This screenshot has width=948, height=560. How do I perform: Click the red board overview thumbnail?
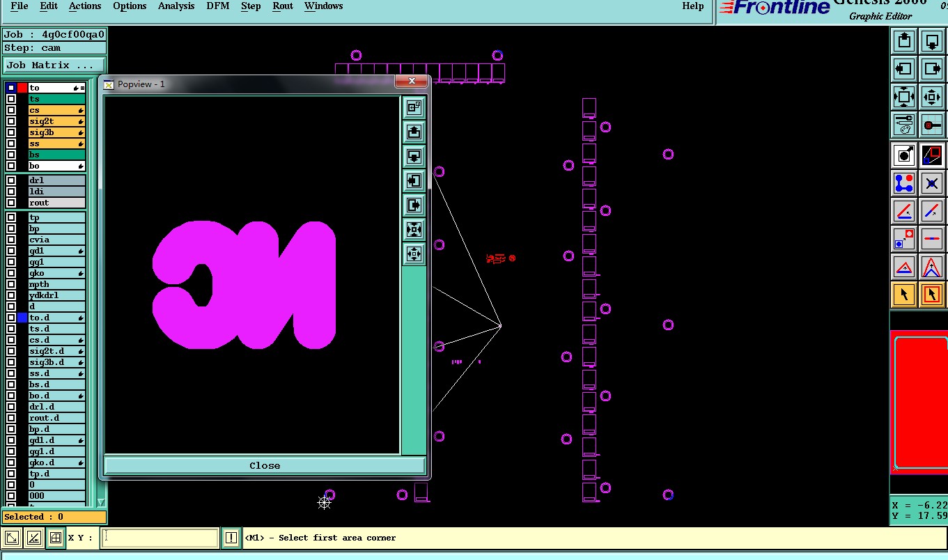pos(919,402)
